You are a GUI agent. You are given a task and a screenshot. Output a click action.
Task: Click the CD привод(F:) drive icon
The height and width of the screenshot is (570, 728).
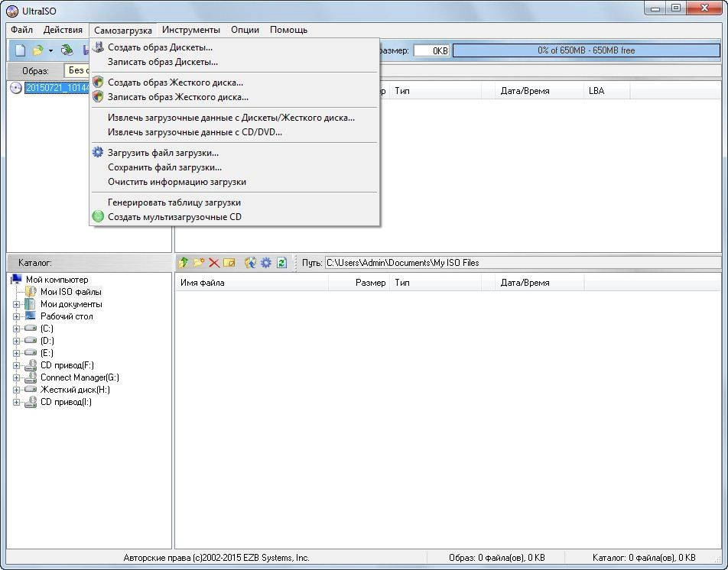pos(30,365)
